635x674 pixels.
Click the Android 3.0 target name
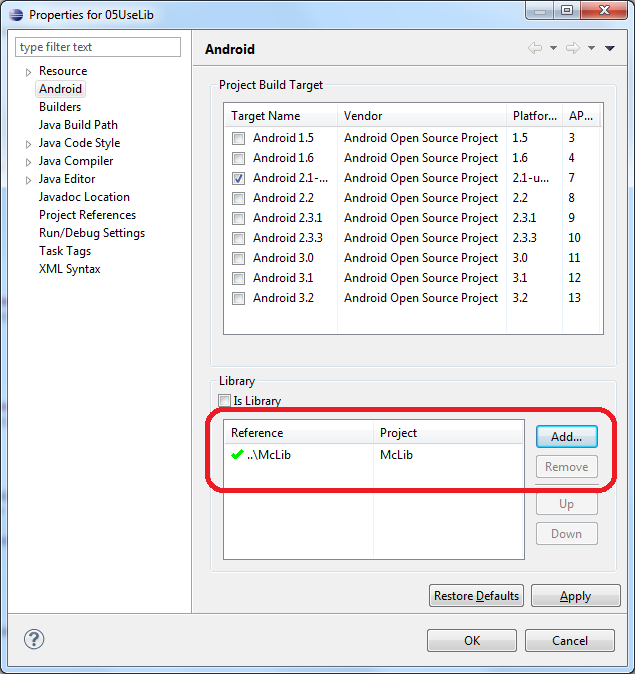click(283, 258)
